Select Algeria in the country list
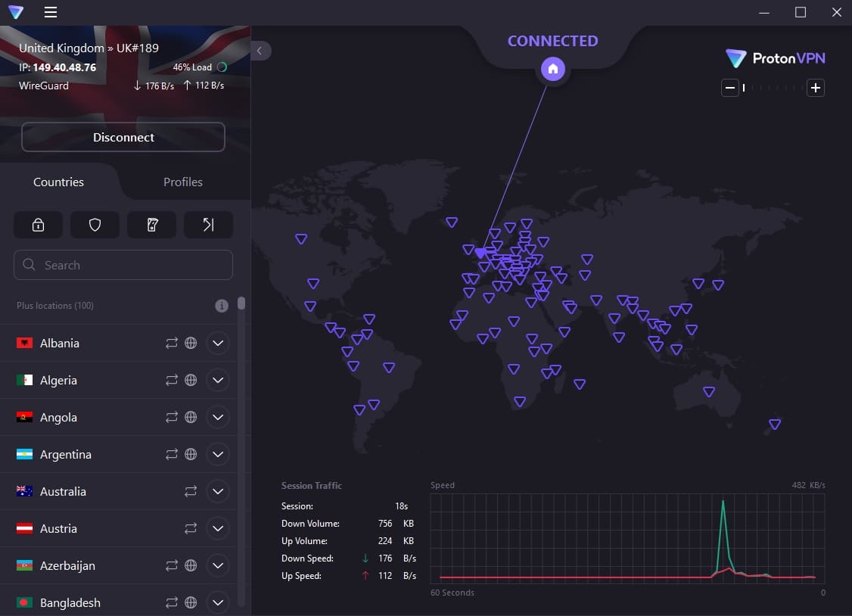Viewport: 852px width, 616px height. (x=119, y=380)
